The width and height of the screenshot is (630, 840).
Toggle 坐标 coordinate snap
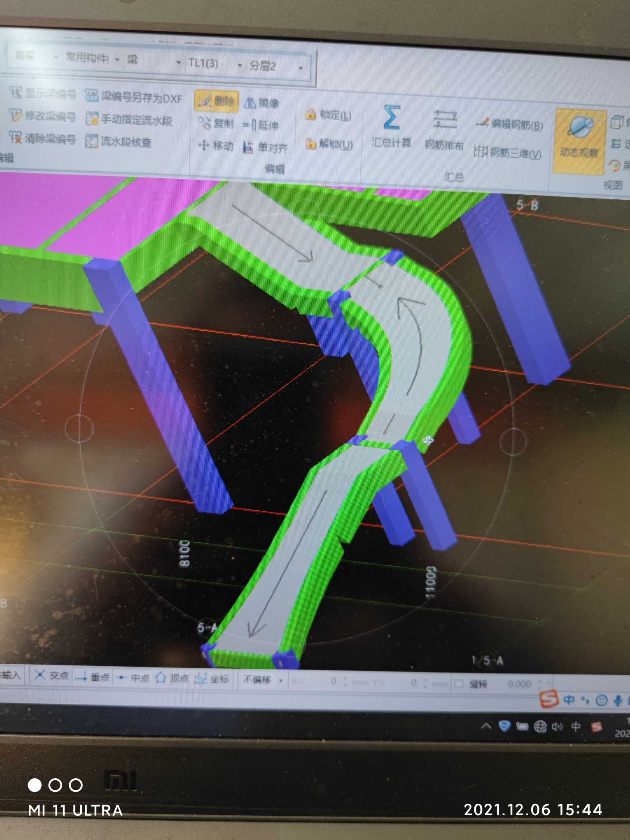click(212, 679)
